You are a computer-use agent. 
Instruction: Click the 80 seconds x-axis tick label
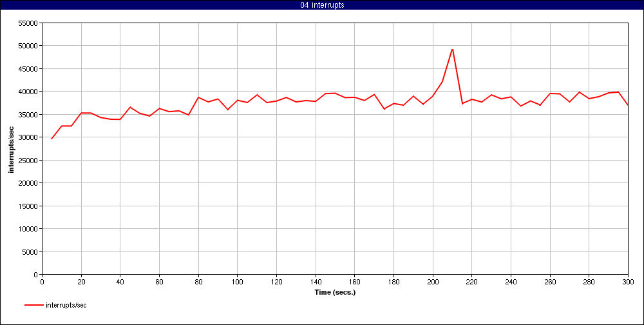point(198,282)
